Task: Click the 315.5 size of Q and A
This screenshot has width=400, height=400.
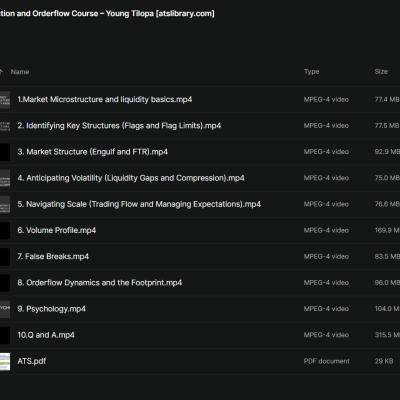Action: pyautogui.click(x=387, y=335)
